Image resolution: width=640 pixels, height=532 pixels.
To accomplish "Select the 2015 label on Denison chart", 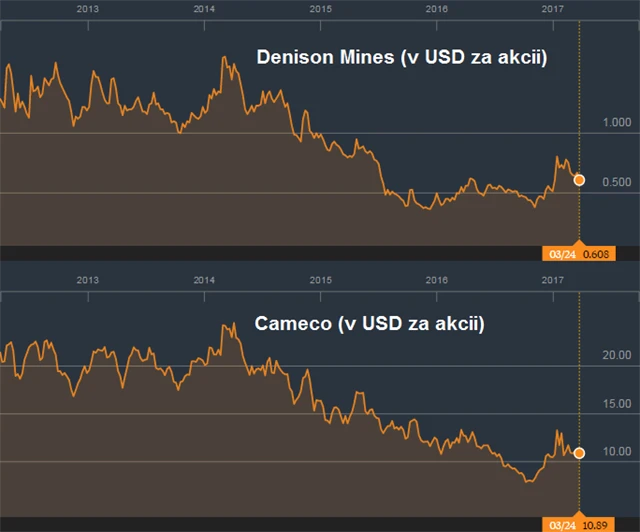I will [320, 8].
